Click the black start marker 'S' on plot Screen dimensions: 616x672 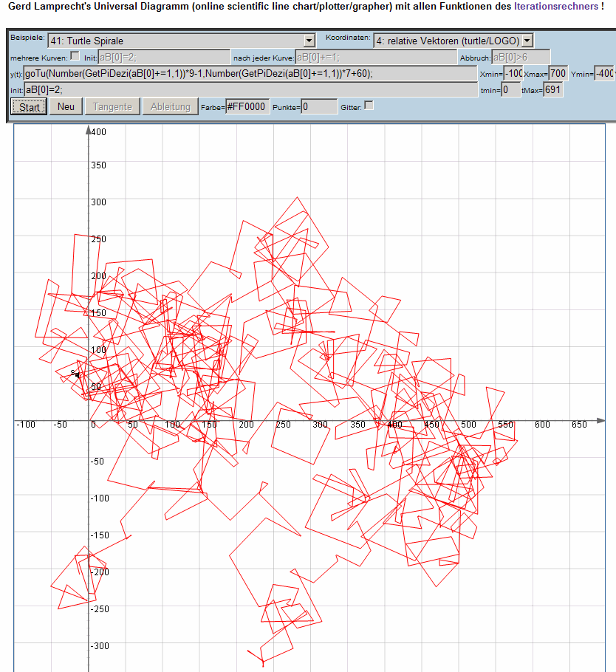click(75, 374)
